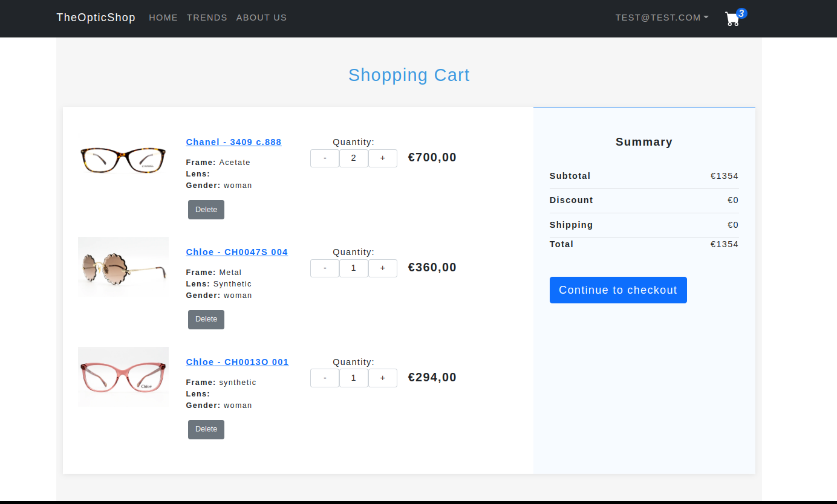Viewport: 837px width, 504px height.
Task: Open the TEST@TEST.COM account dropdown
Action: [x=662, y=18]
